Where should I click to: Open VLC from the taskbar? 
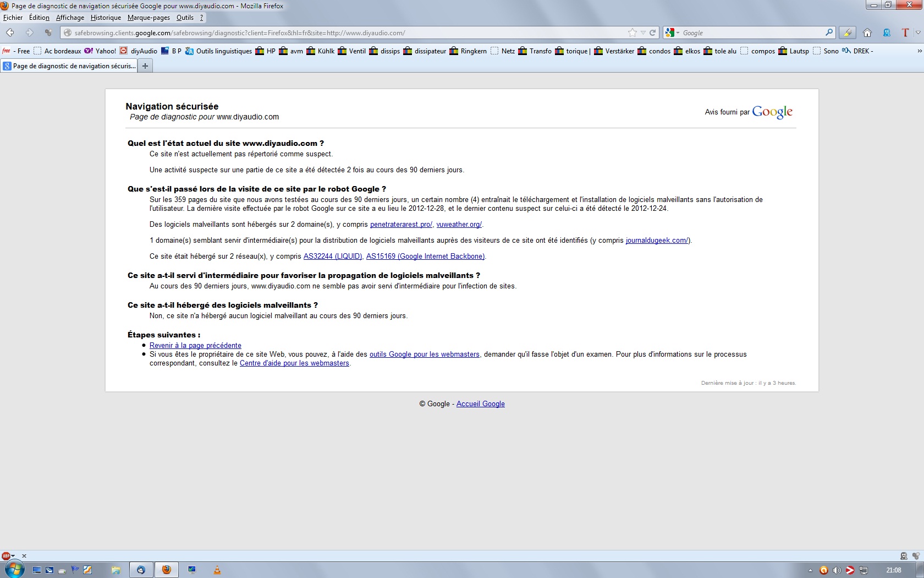click(x=217, y=570)
